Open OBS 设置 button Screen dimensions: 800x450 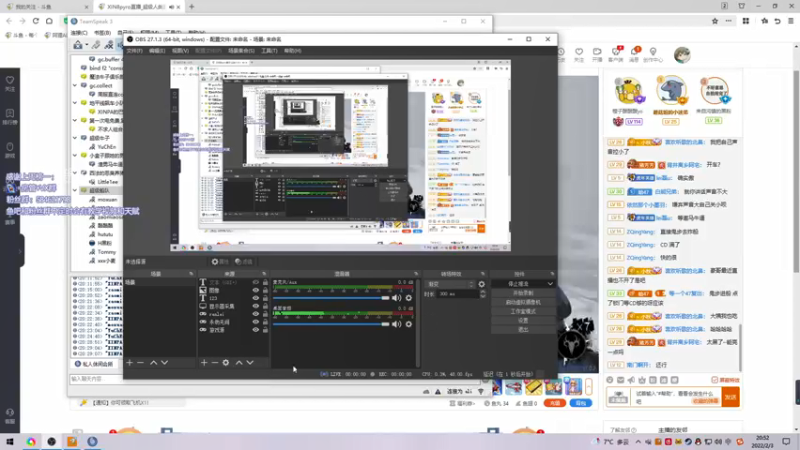523,320
